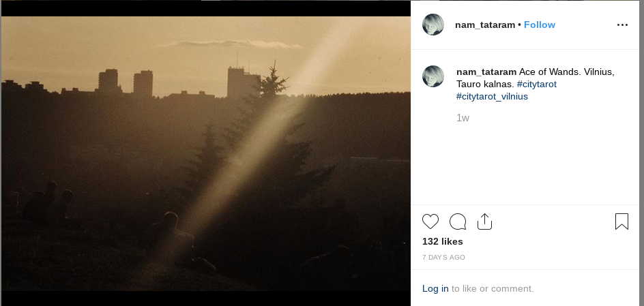The width and height of the screenshot is (644, 306).
Task: Click the Log in link
Action: 435,288
